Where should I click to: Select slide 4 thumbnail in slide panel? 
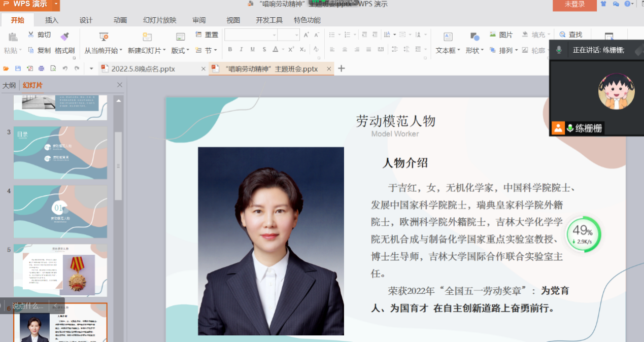click(x=60, y=212)
